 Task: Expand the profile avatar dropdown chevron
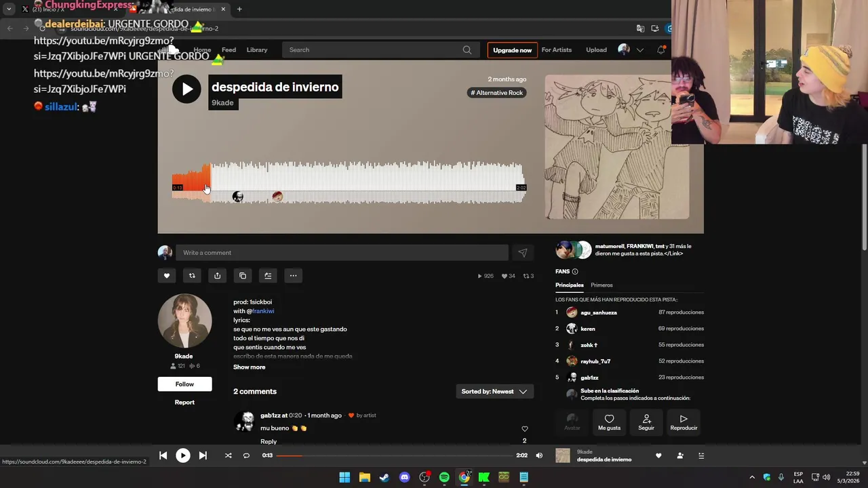pos(639,50)
